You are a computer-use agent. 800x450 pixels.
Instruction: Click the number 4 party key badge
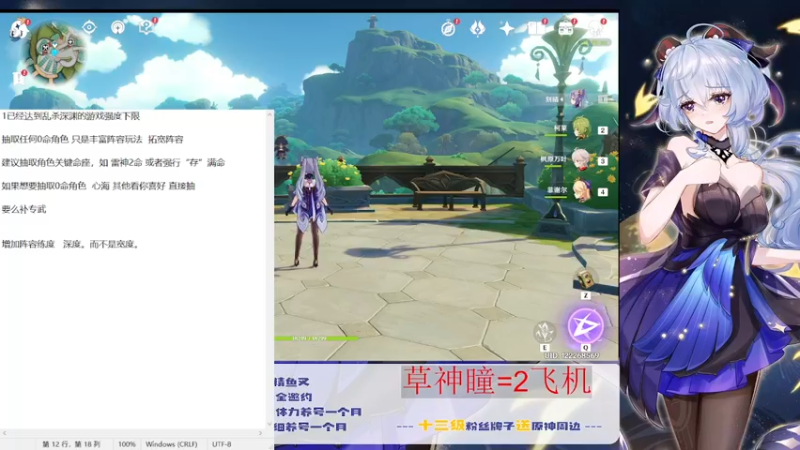pyautogui.click(x=603, y=192)
